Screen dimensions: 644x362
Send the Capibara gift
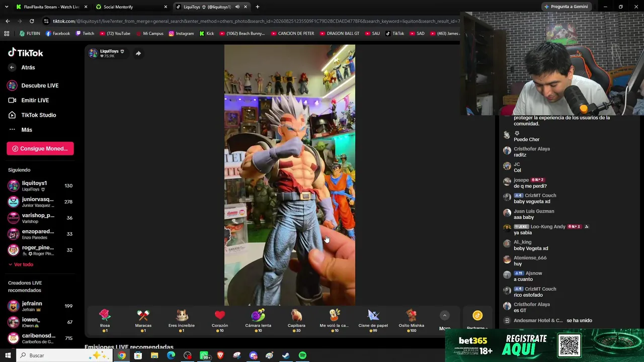coord(296,321)
